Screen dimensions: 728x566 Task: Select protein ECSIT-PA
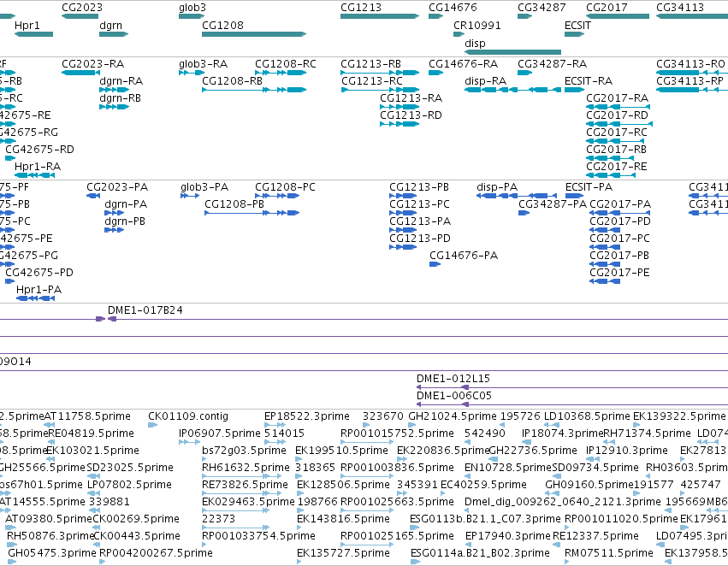click(x=574, y=195)
